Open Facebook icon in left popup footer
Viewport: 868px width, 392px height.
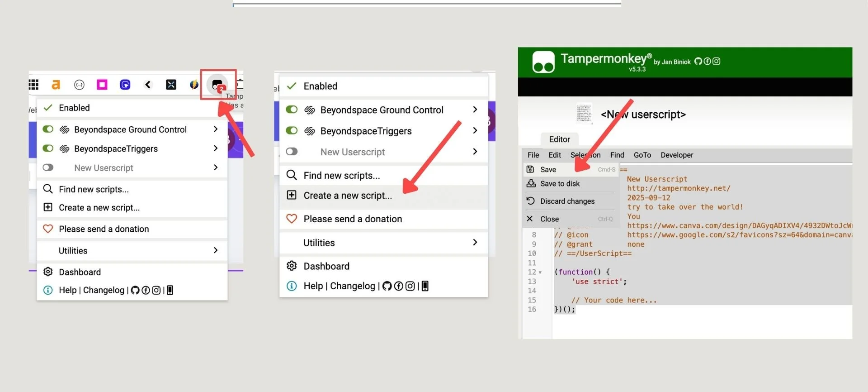146,290
